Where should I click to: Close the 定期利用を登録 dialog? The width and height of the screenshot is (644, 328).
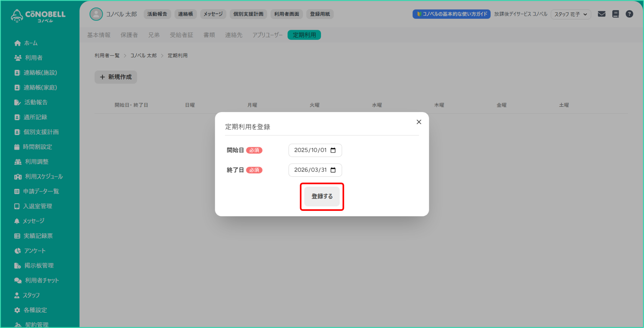(x=419, y=122)
